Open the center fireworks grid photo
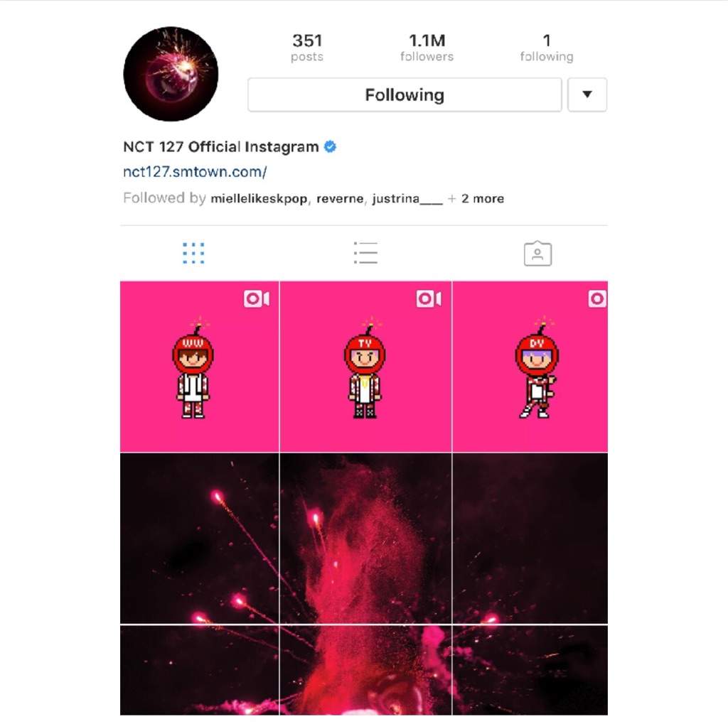This screenshot has height=724, width=728. 365,539
